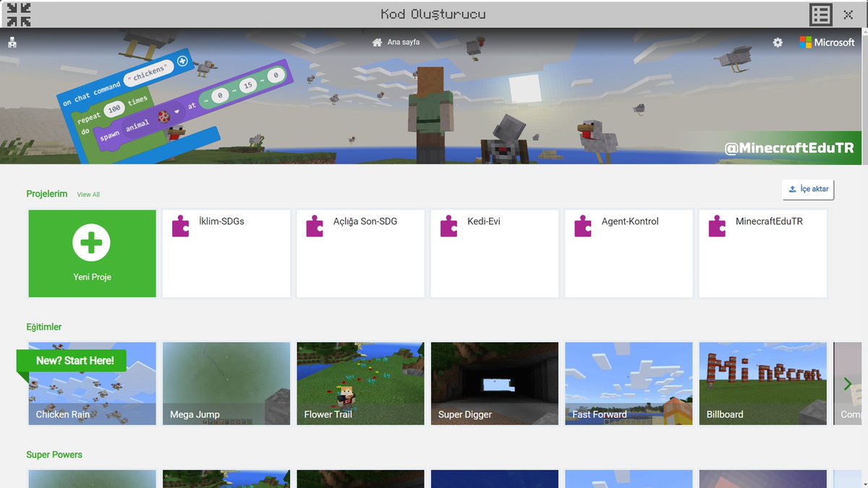Click the Microsoft logo
Screen dimensions: 868x488
827,43
